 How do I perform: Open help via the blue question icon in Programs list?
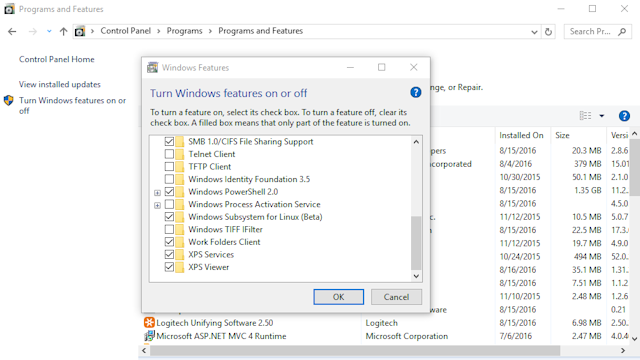point(624,116)
